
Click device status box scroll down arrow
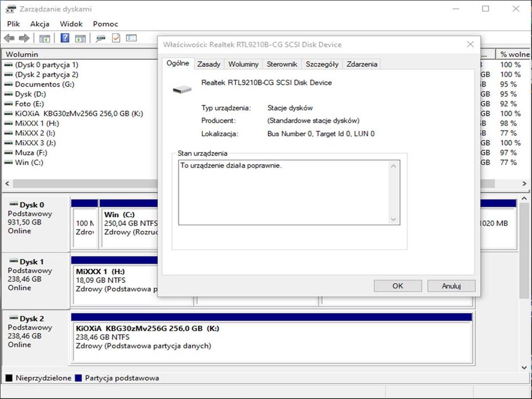tap(393, 219)
